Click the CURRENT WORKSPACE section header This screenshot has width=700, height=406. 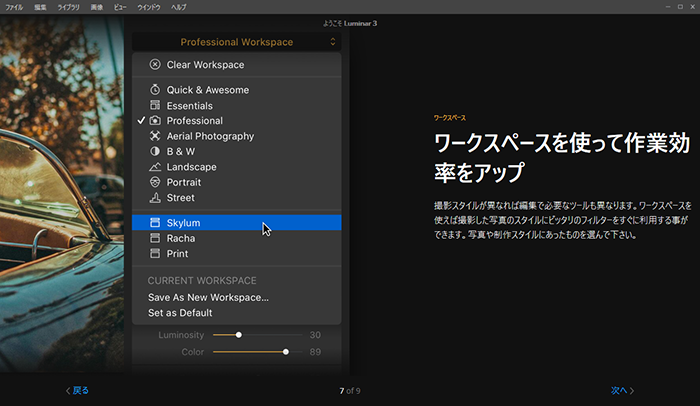202,280
